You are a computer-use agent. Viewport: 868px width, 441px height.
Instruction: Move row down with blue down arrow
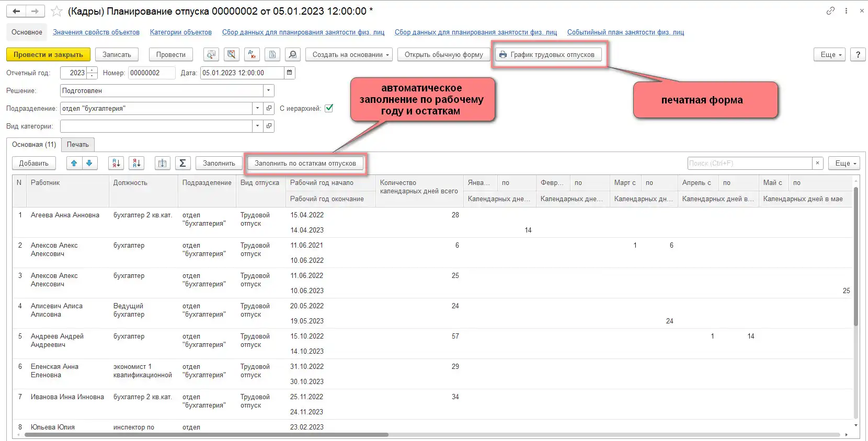[x=89, y=164]
